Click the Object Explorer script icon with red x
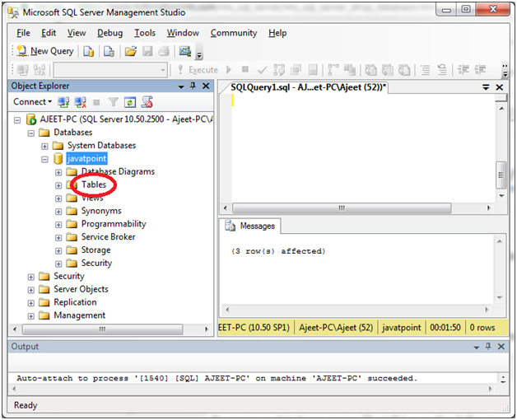 click(x=147, y=102)
